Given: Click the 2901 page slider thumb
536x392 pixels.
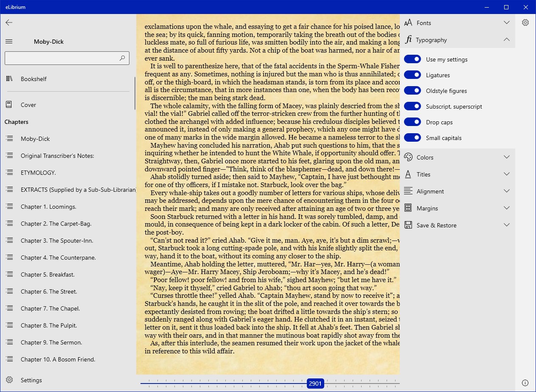Looking at the screenshot, I should [x=315, y=384].
